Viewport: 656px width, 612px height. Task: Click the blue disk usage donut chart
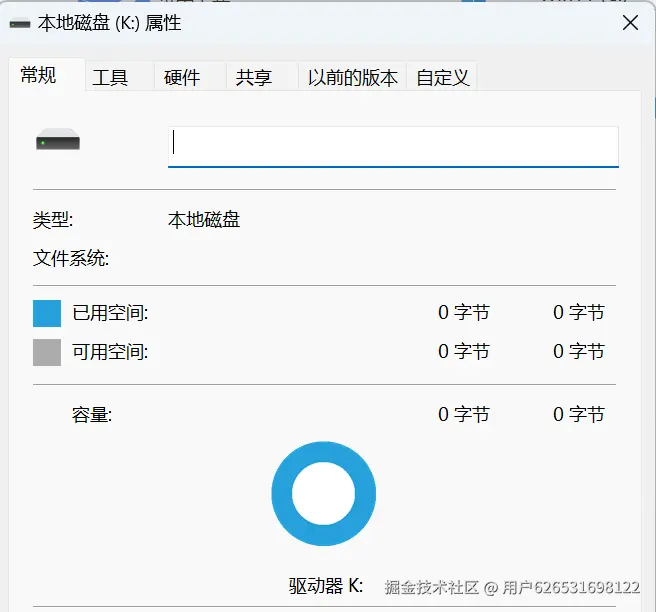tap(323, 494)
